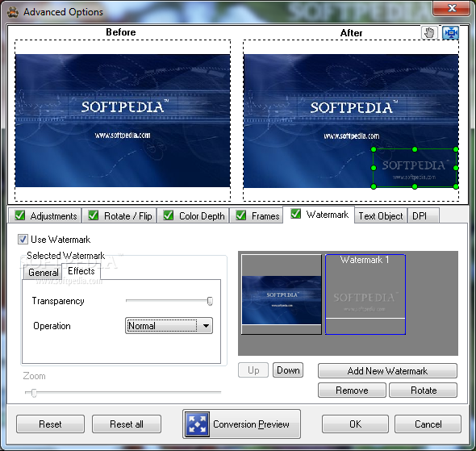Click Add New Watermark button
476x451 pixels.
(387, 371)
